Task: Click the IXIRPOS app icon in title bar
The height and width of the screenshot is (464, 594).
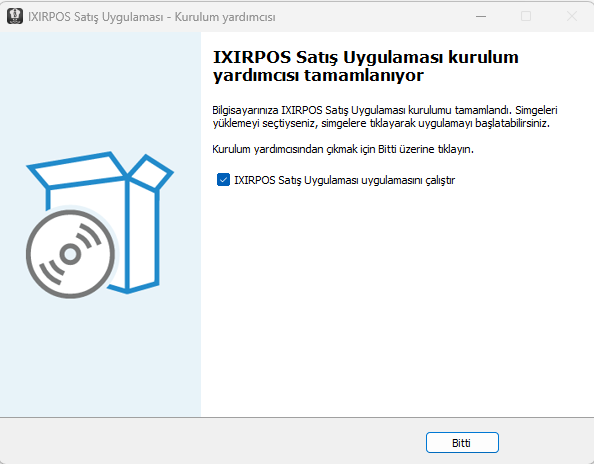Action: pos(15,16)
